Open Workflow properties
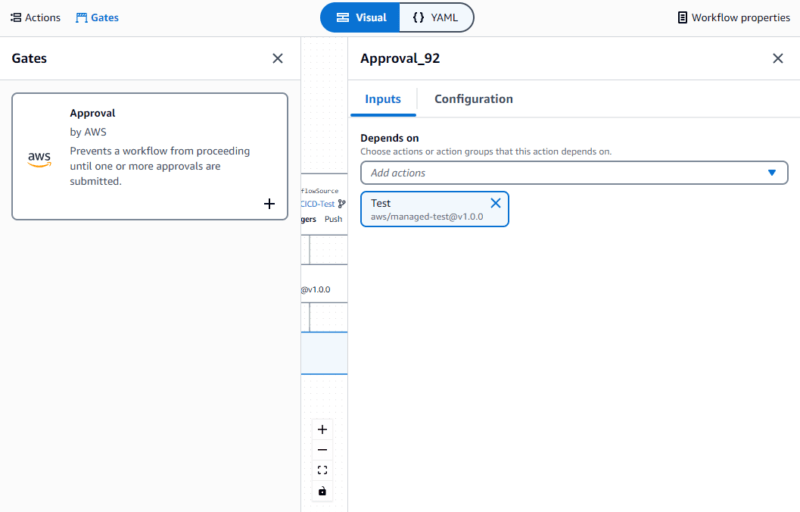The image size is (800, 512). coord(734,18)
